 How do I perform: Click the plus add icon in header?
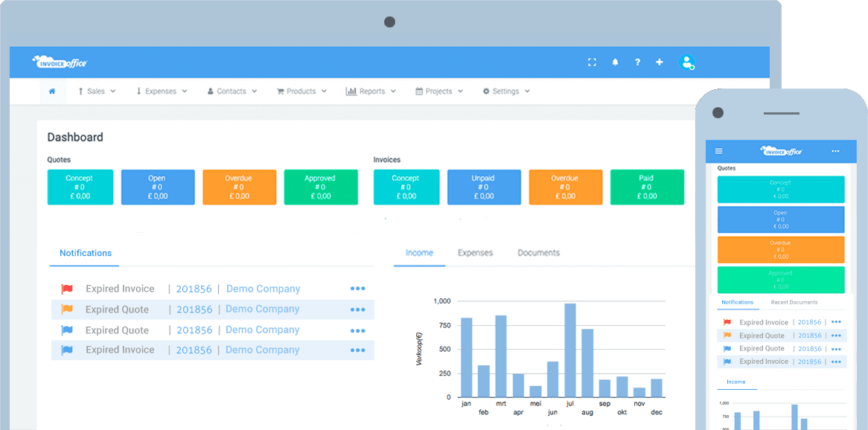pos(660,62)
